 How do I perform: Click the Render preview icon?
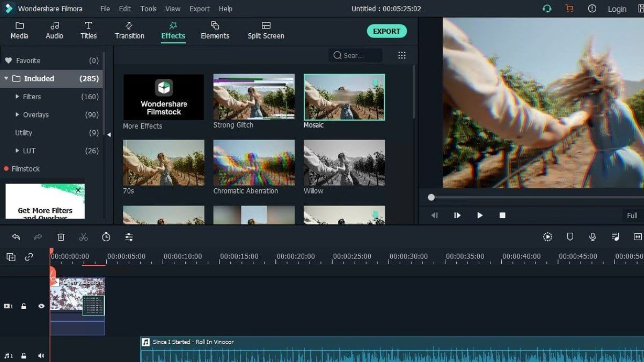pos(547,237)
